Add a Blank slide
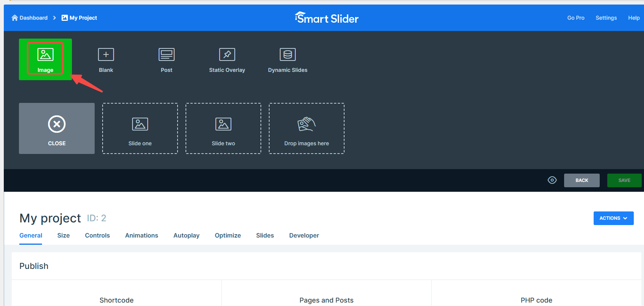This screenshot has width=644, height=306. (106, 59)
